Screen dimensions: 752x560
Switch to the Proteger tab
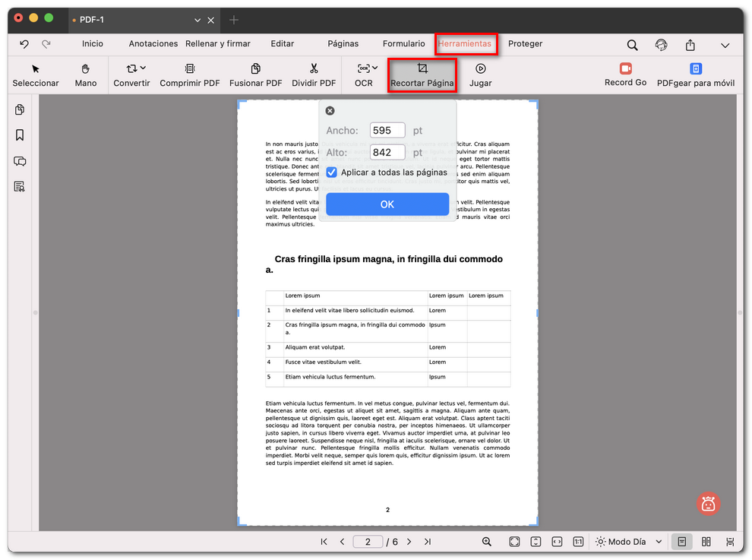(526, 44)
